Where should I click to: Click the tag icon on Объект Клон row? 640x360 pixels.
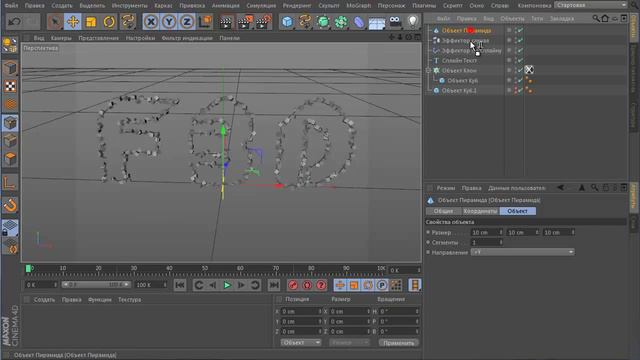529,70
